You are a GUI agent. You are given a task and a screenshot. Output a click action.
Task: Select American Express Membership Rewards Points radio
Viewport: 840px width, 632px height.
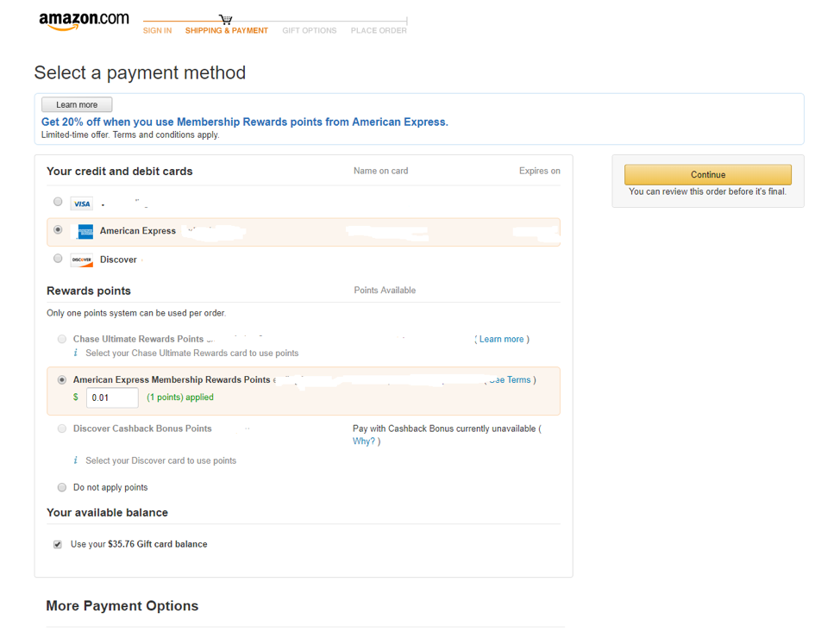(62, 379)
